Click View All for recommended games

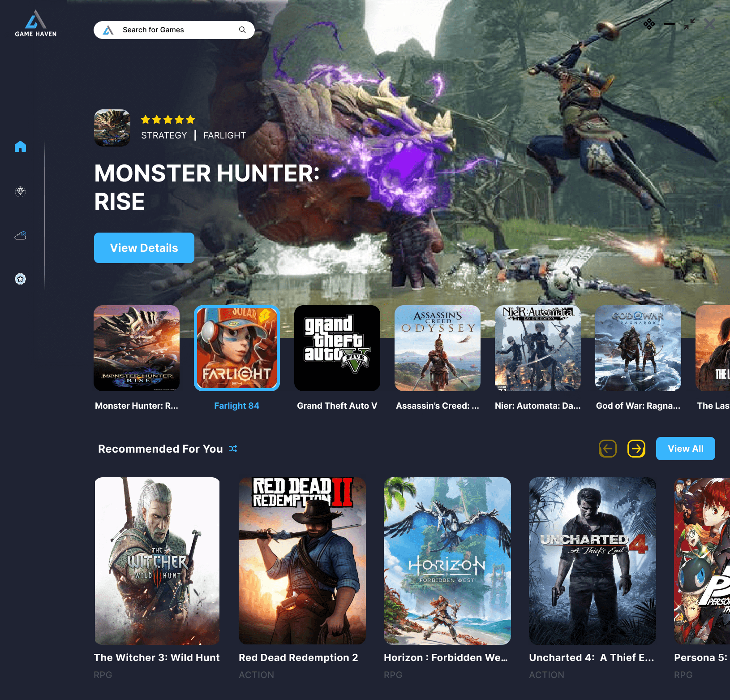[685, 448]
